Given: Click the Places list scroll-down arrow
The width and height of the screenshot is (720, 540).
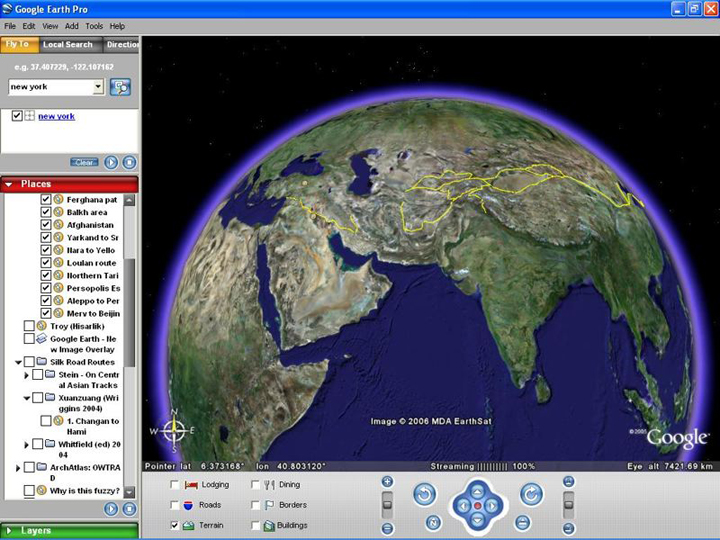Looking at the screenshot, I should (x=130, y=492).
